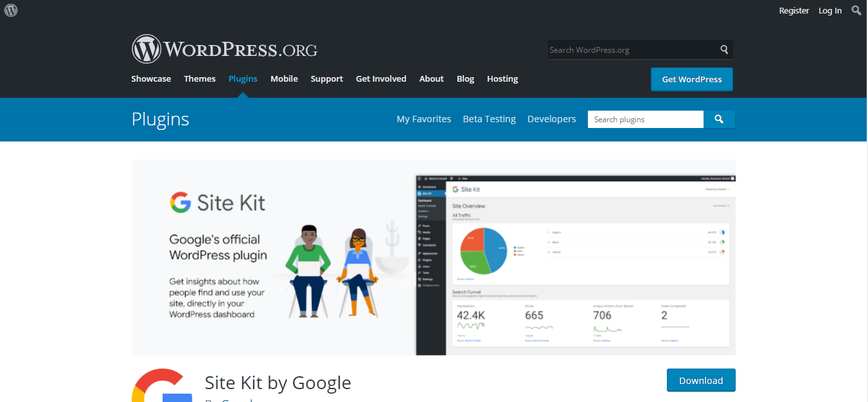Click the blue plugin search button
The width and height of the screenshot is (868, 402).
pos(720,119)
